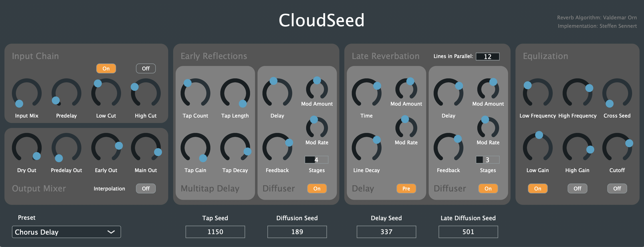Image resolution: width=644 pixels, height=247 pixels.
Task: Enable the Late Reverbation Diffuser
Action: (487, 188)
